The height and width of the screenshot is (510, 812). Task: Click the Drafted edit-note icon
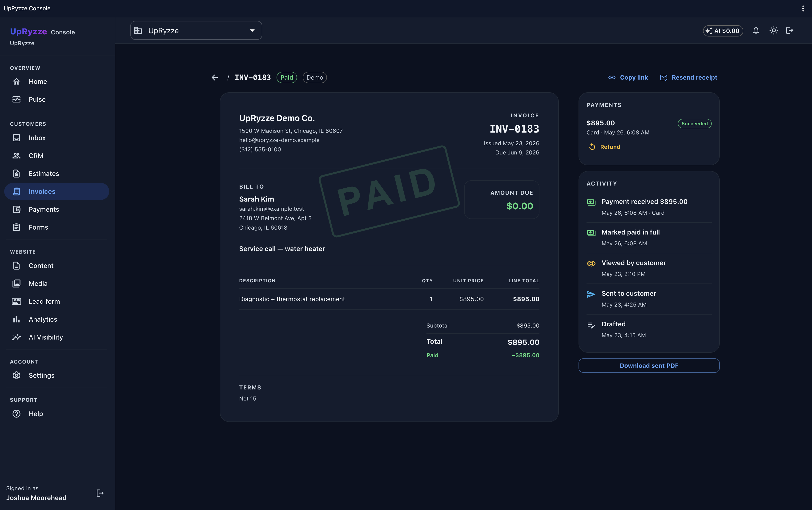point(591,325)
